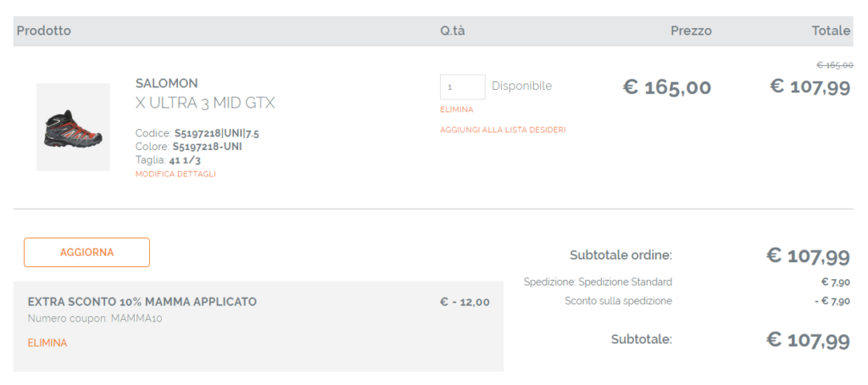Select the Prezzo column header

[691, 31]
